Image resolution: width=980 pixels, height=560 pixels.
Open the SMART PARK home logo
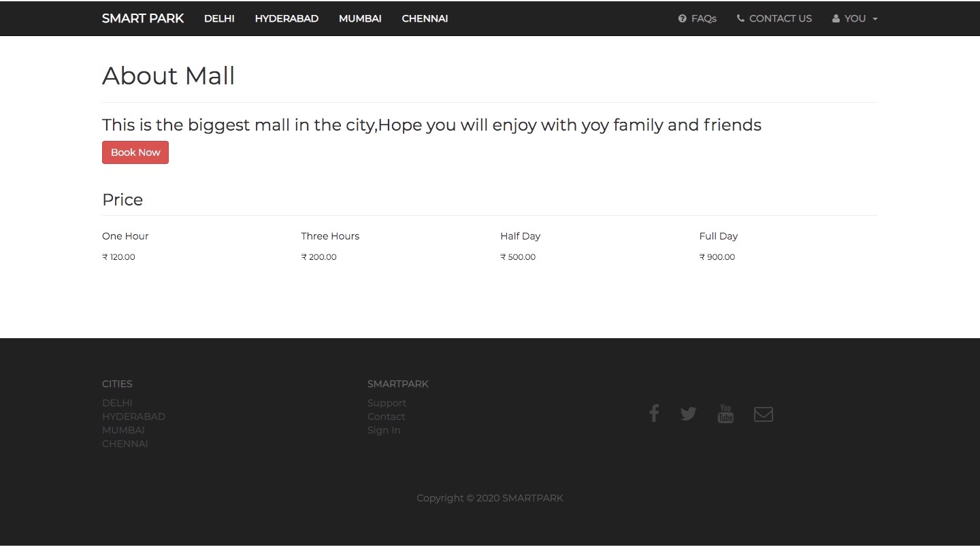(143, 18)
